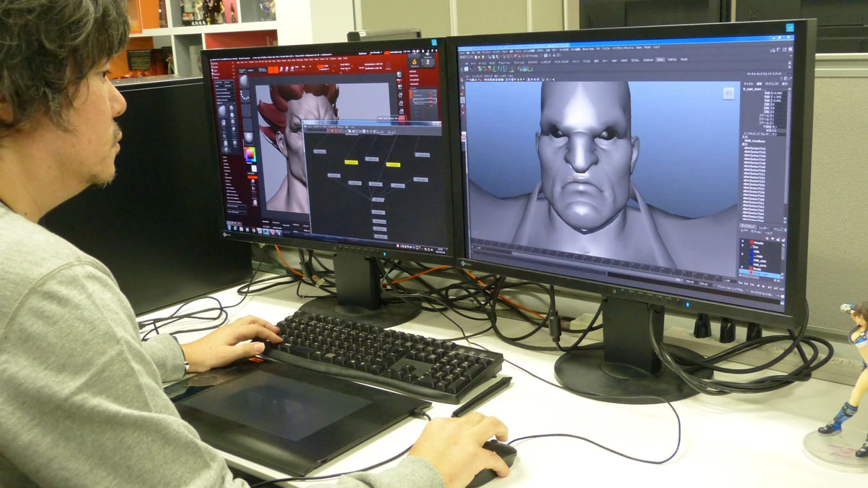The image size is (868, 488).
Task: Open the 表示 menu in Channel Box
Action: pos(785,84)
